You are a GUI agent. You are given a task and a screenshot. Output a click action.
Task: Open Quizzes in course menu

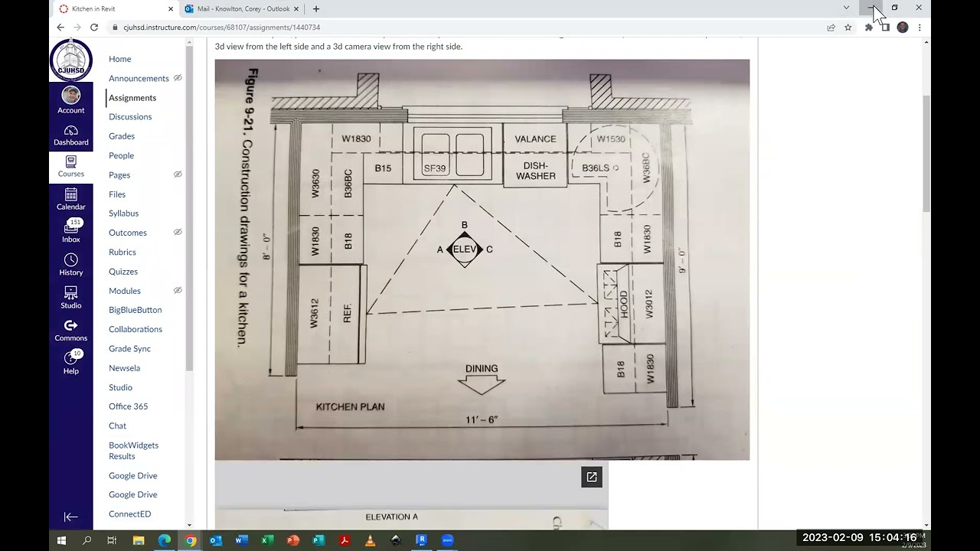click(x=123, y=272)
